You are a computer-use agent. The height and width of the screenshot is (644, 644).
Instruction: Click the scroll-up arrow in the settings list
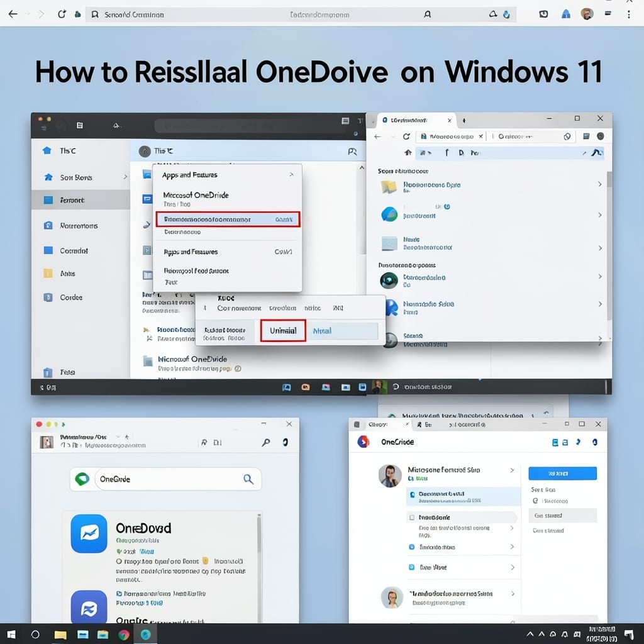362,167
